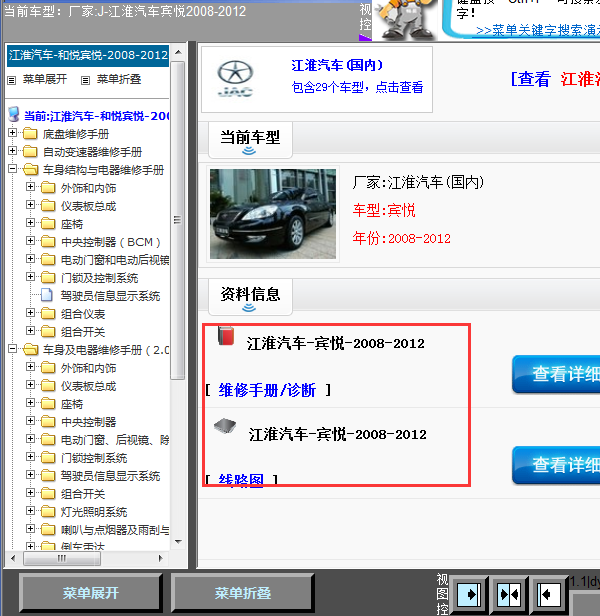Collapse the 车身及电器维修手册（2.0 node
This screenshot has height=616, width=600.
12,348
